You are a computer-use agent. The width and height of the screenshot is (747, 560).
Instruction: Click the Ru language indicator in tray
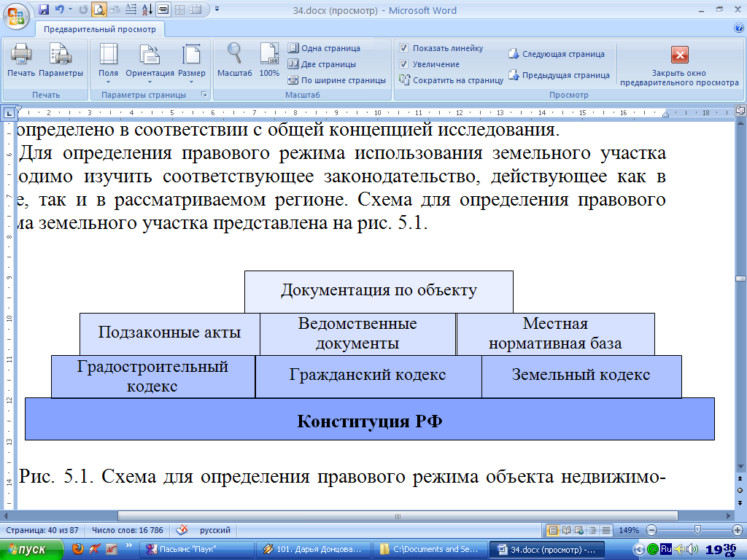(x=666, y=549)
